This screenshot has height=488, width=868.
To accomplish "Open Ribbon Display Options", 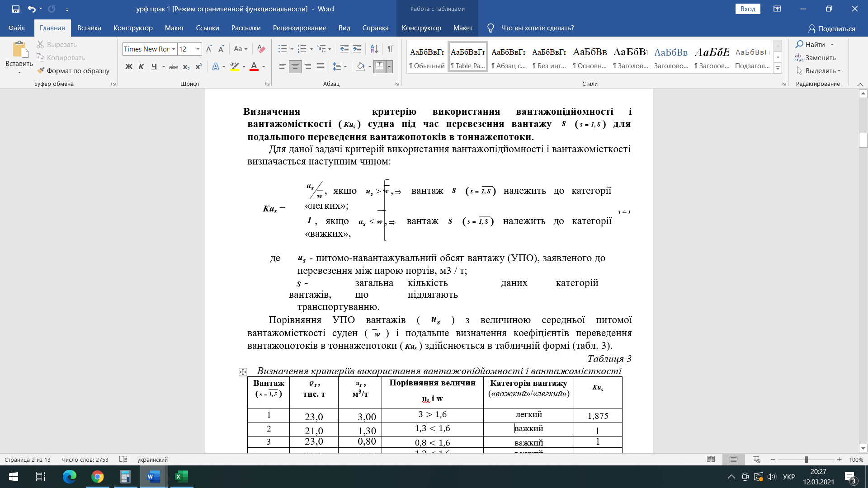I will pyautogui.click(x=777, y=9).
